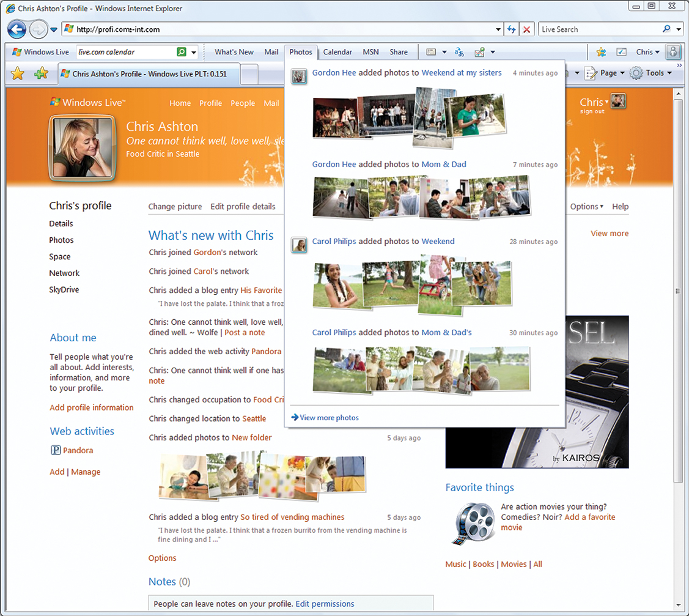Click the map share toolbar icon

pyautogui.click(x=479, y=53)
